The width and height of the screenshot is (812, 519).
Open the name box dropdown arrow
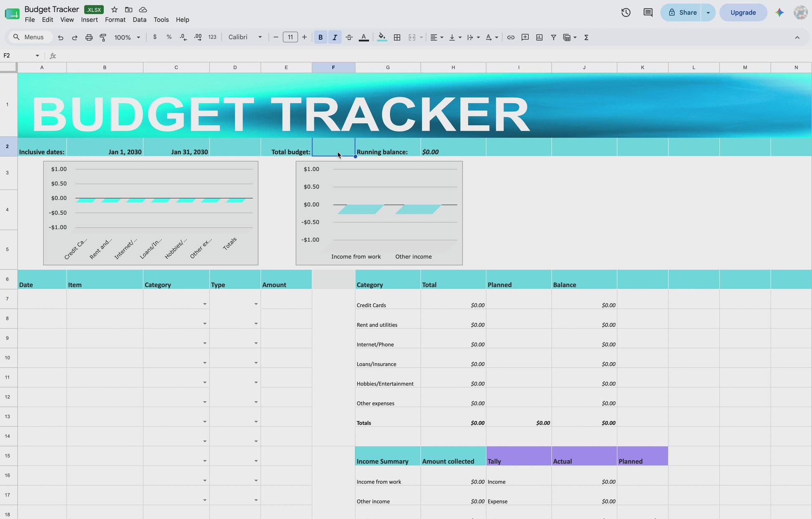[37, 56]
